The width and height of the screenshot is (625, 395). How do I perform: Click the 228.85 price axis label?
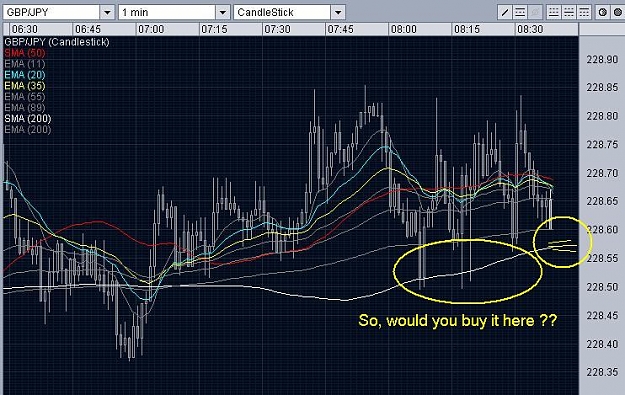click(602, 87)
